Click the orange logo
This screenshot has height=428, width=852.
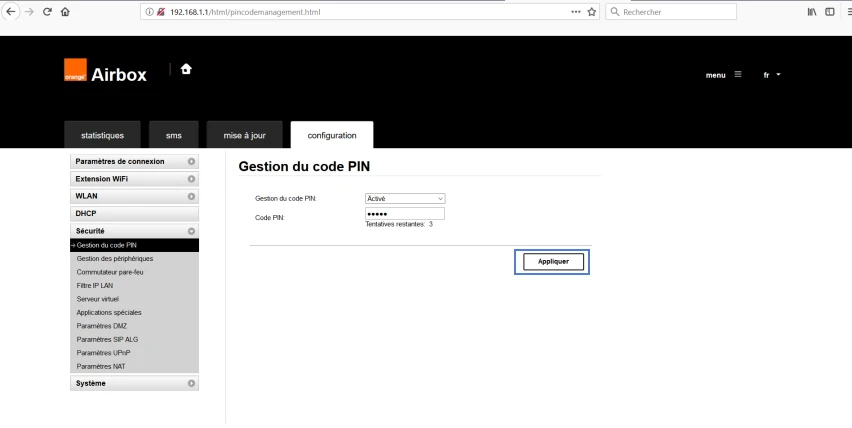75,70
